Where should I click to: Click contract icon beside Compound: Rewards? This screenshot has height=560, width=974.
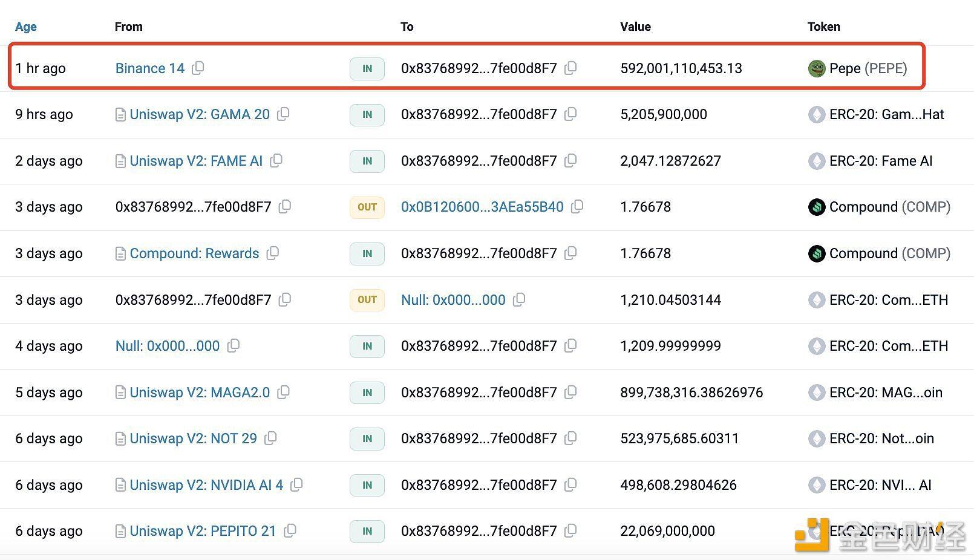(120, 253)
